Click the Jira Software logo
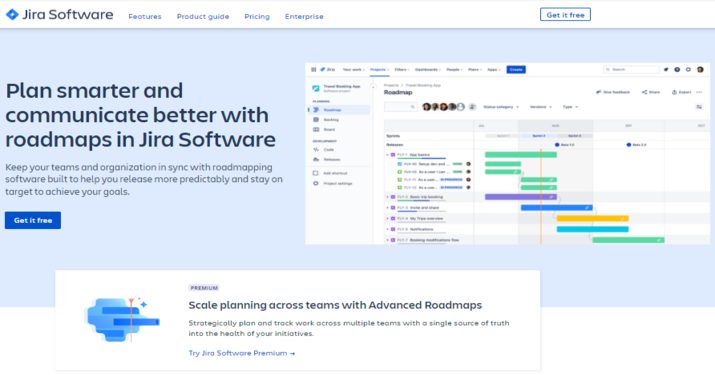This screenshot has height=375, width=715. pos(59,15)
